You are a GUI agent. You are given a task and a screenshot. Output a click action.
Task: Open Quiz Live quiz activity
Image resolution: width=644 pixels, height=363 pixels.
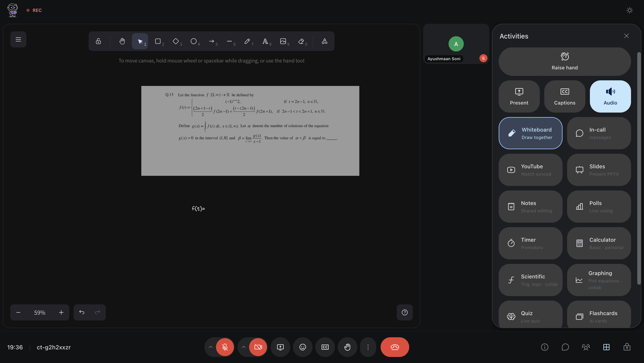(530, 314)
